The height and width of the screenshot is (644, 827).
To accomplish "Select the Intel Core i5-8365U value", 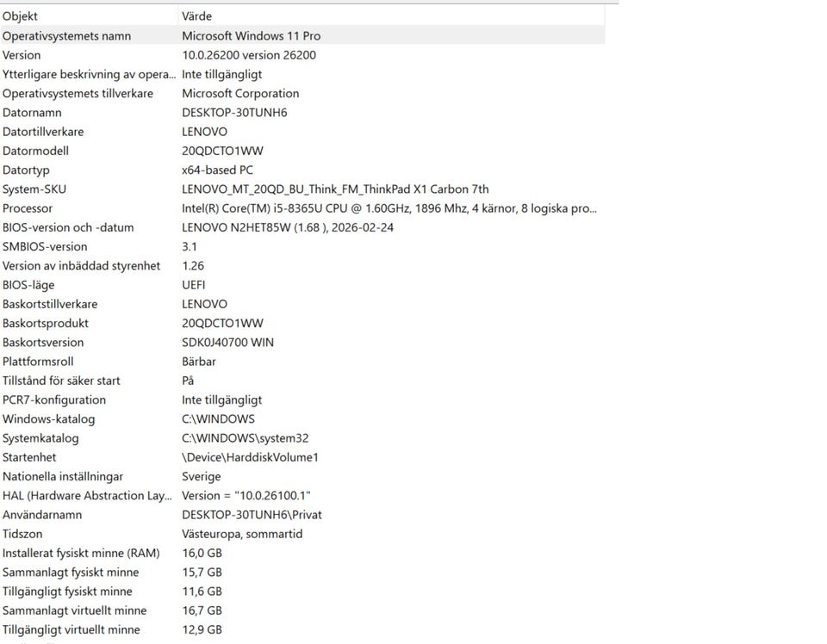I will [x=389, y=208].
